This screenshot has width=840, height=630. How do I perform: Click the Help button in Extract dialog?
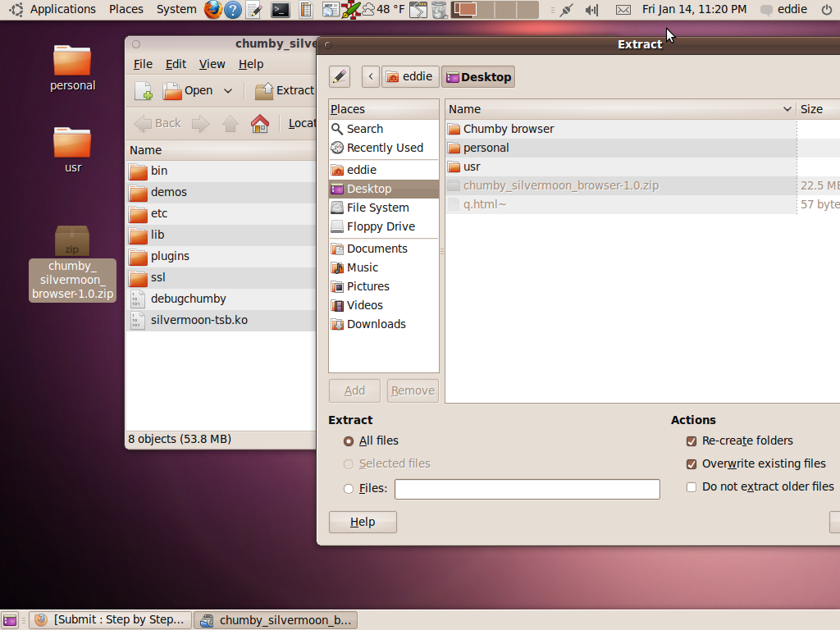(363, 522)
